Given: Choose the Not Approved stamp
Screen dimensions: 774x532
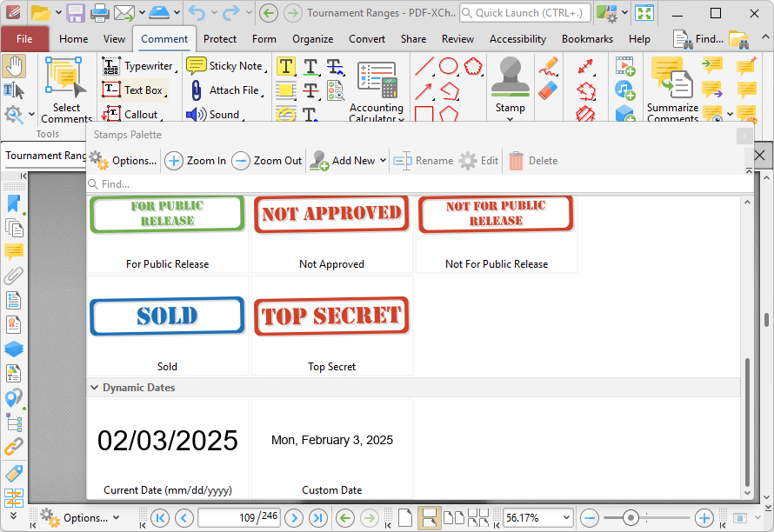Looking at the screenshot, I should [331, 234].
